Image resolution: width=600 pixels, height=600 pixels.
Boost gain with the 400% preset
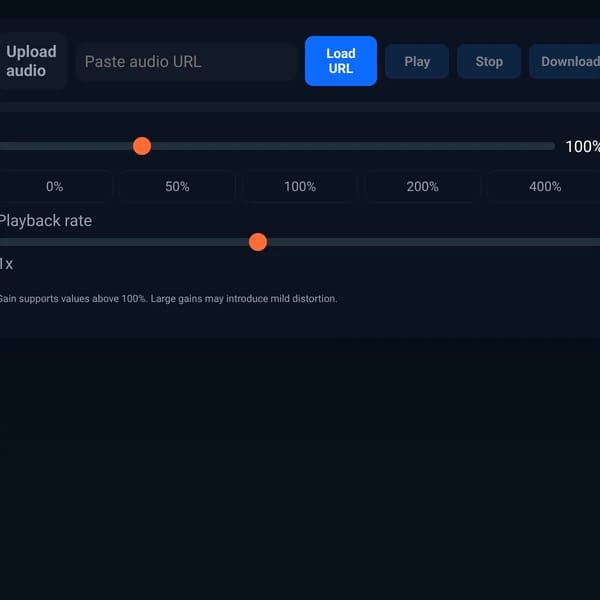pos(545,186)
